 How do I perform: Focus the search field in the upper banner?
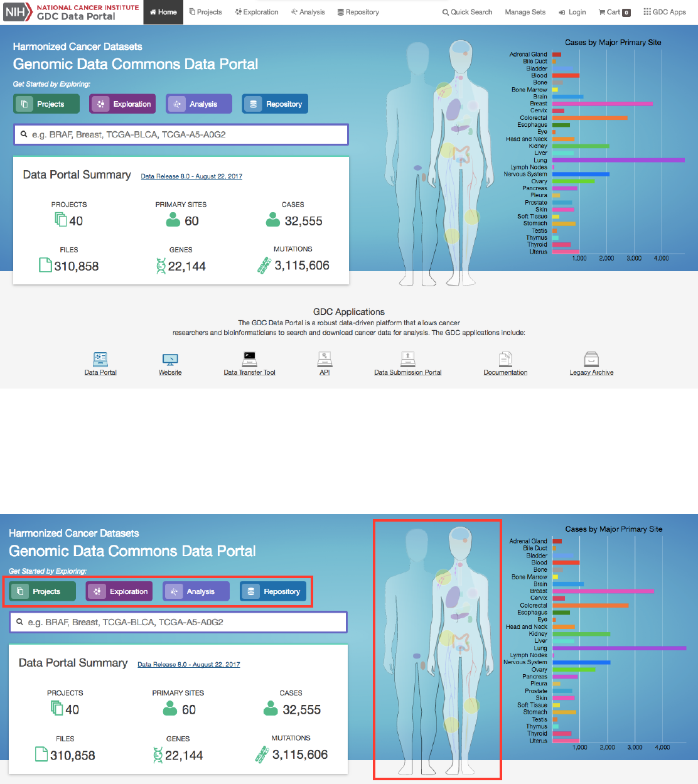pyautogui.click(x=181, y=134)
